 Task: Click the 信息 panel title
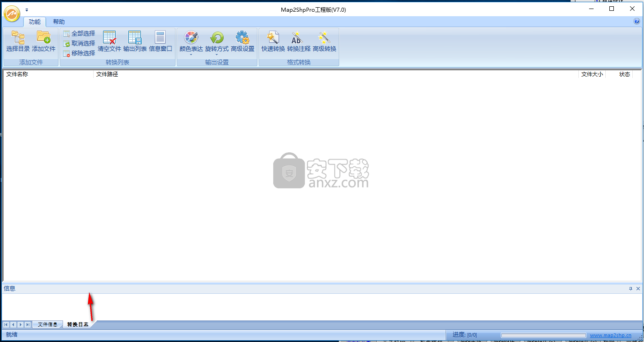click(9, 288)
